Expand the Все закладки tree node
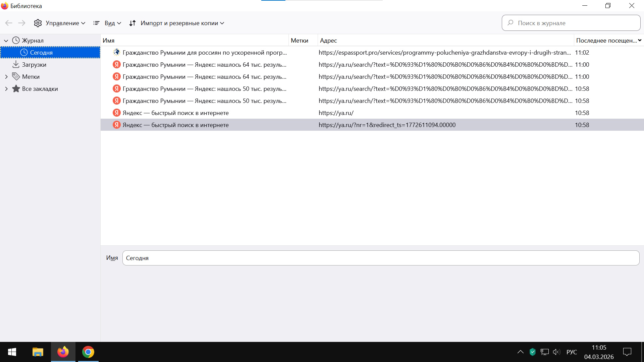This screenshot has width=644, height=362. [x=6, y=89]
